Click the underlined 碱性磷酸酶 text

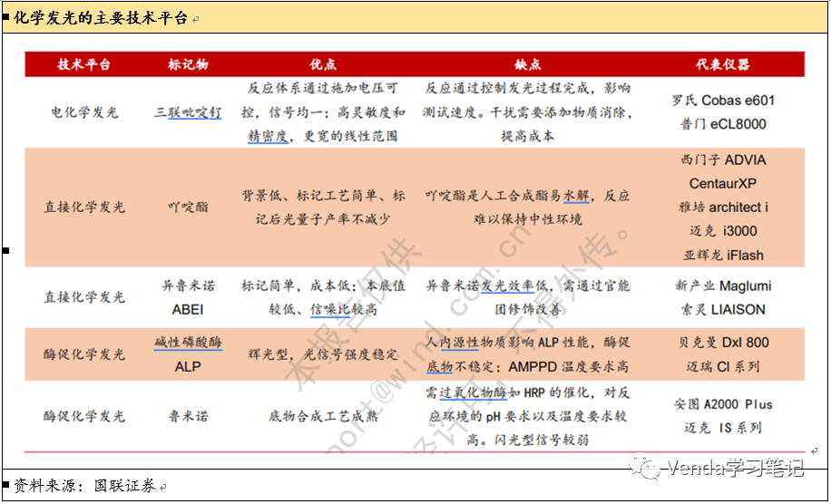[x=188, y=343]
